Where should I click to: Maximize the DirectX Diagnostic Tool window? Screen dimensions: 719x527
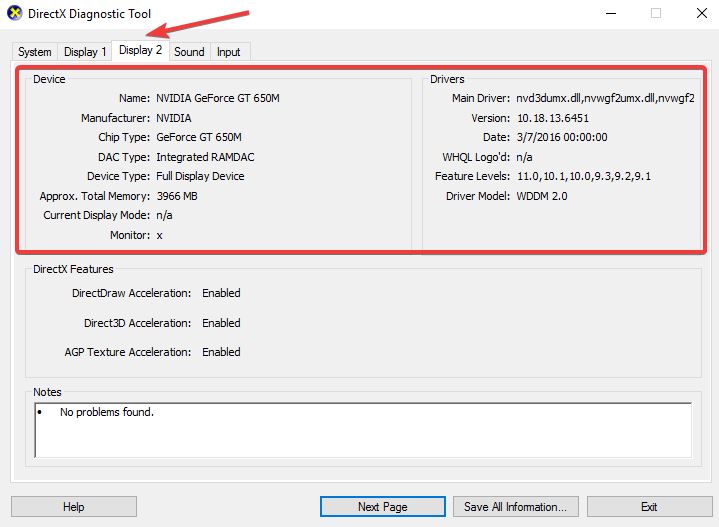pos(656,14)
